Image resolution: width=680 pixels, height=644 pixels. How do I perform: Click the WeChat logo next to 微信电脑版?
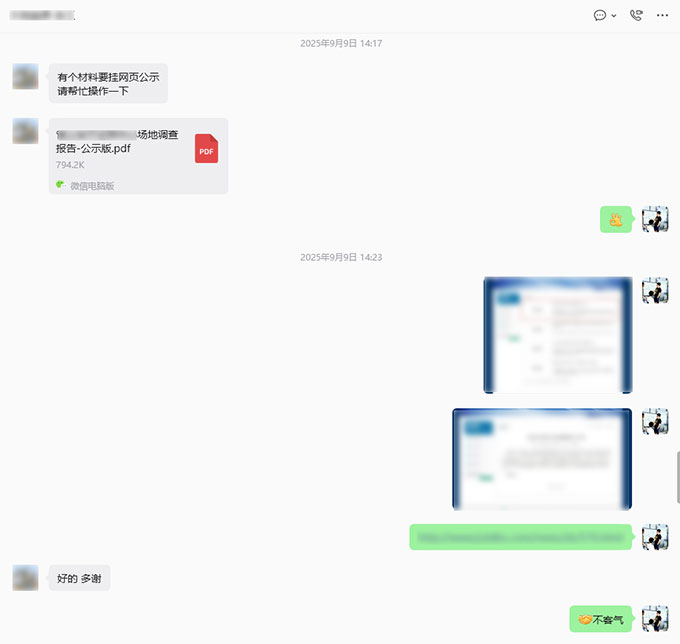click(60, 185)
